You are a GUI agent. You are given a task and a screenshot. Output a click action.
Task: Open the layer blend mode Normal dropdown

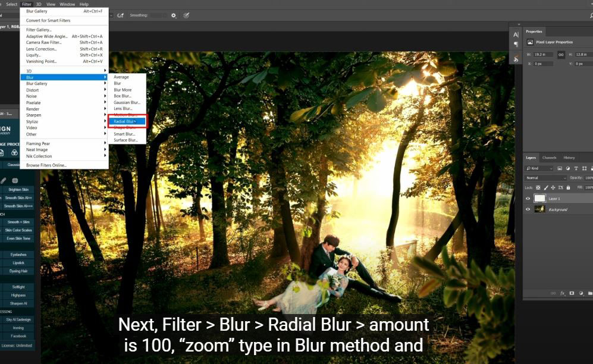[x=545, y=178]
